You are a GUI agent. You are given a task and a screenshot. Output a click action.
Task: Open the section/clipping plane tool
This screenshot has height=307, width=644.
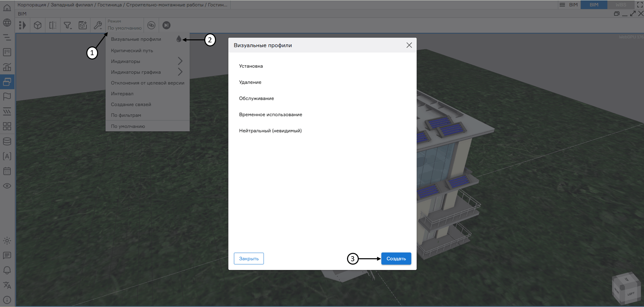point(52,25)
